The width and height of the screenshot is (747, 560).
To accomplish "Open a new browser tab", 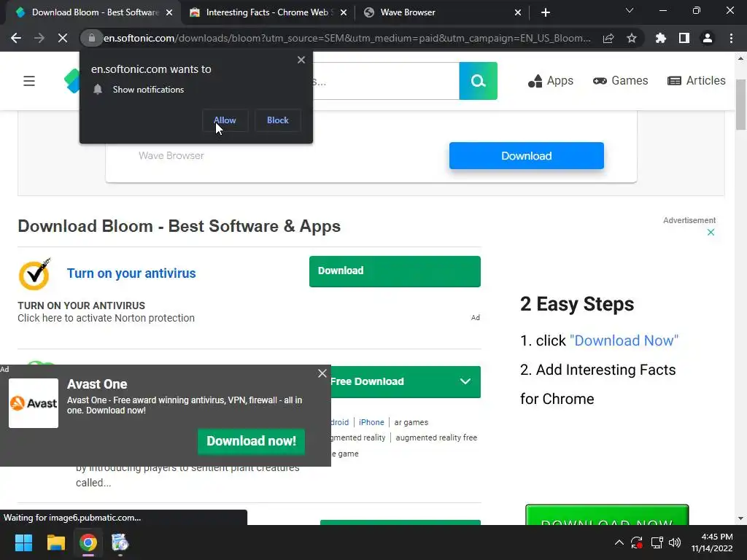I will [546, 12].
